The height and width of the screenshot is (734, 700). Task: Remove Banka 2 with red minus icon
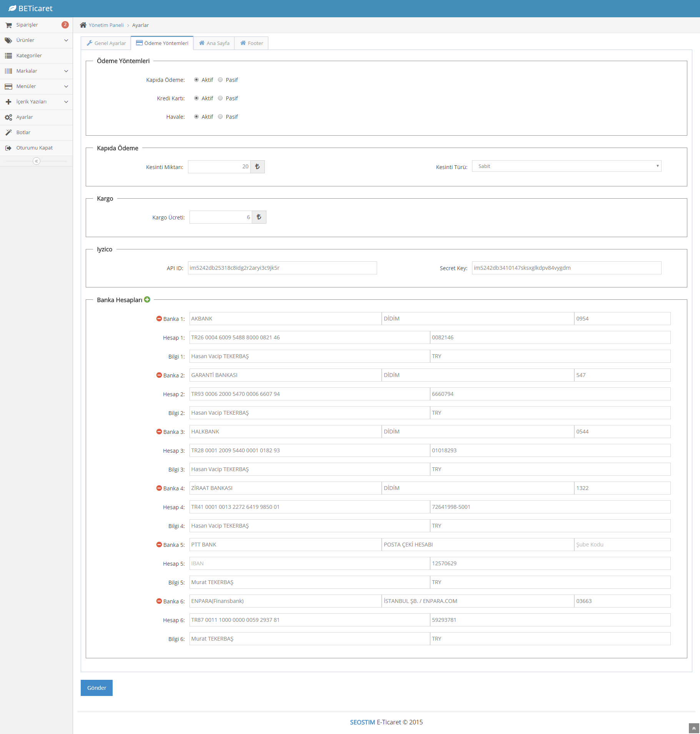tap(159, 375)
